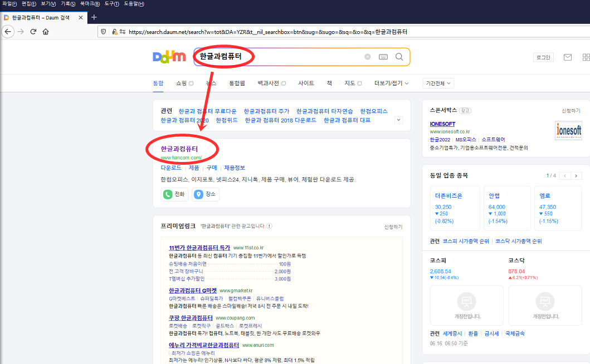Open the 한글과컴퓨터 site result title
Screen dimensions: 590x364
pos(179,149)
